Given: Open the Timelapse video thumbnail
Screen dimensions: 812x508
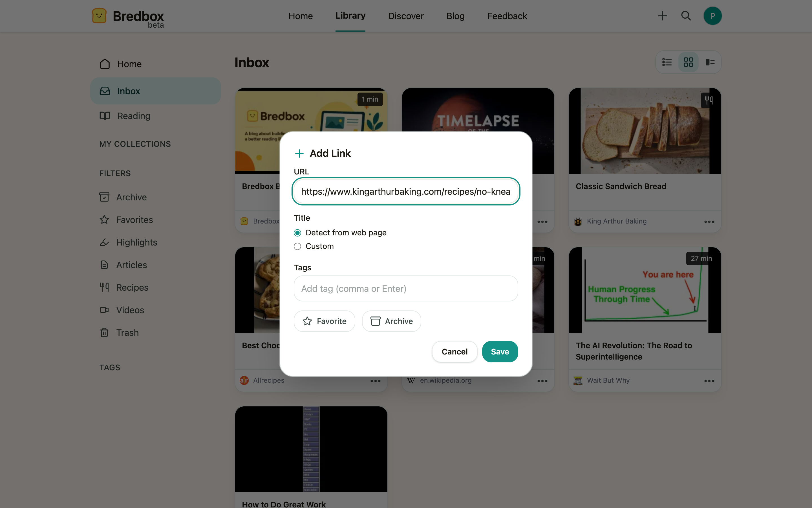Looking at the screenshot, I should [478, 110].
